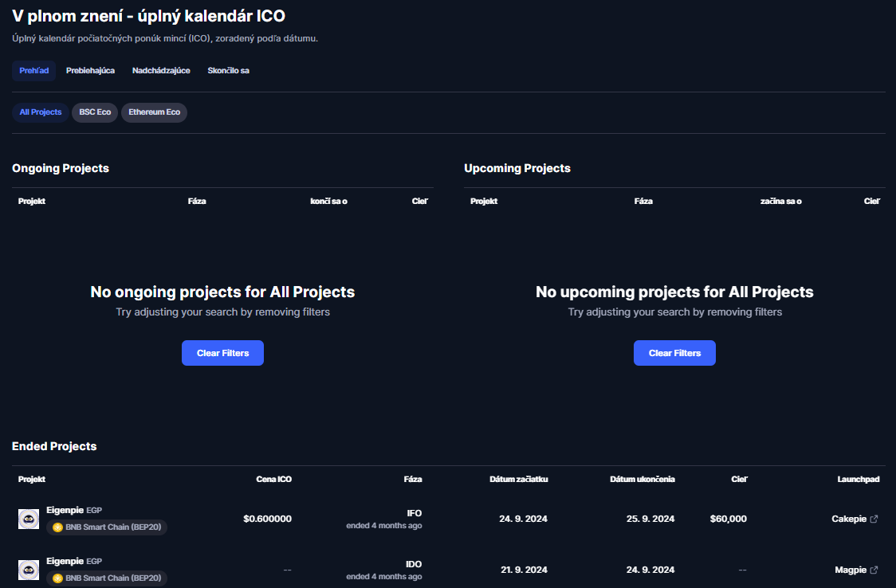Click external link icon next to Cakepie
Screen dimensions: 896x588
874,519
